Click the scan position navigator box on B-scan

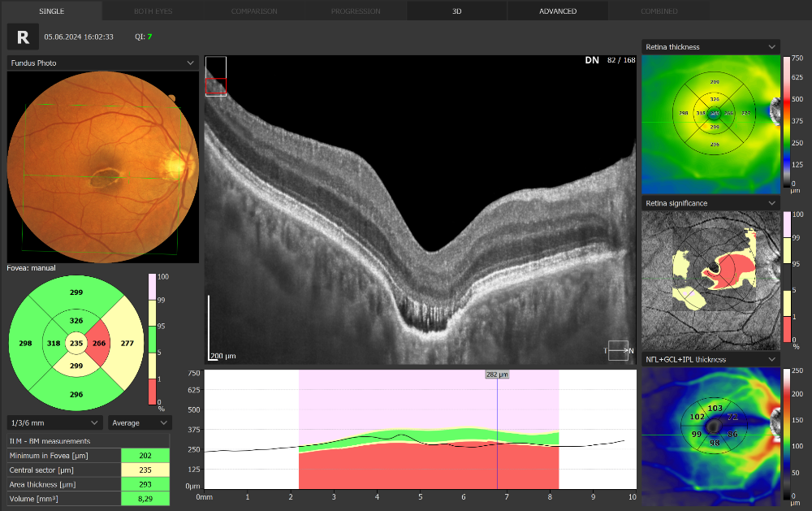tap(216, 76)
